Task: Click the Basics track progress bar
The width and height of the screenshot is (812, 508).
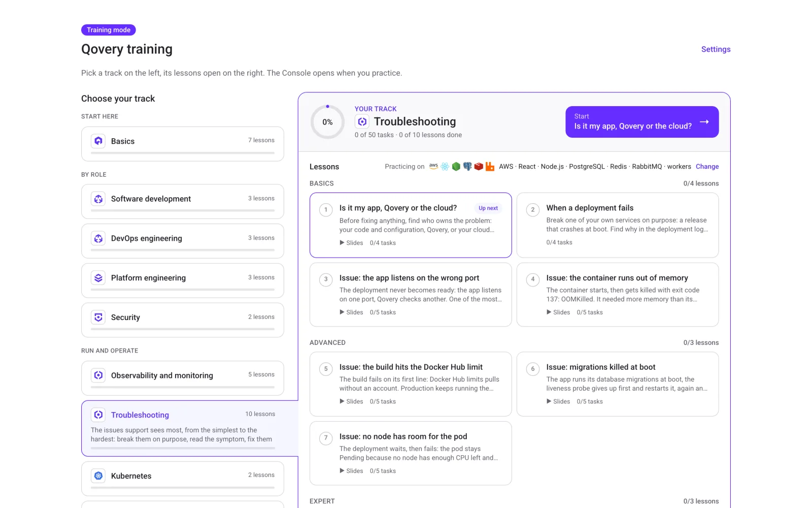Action: [183, 153]
